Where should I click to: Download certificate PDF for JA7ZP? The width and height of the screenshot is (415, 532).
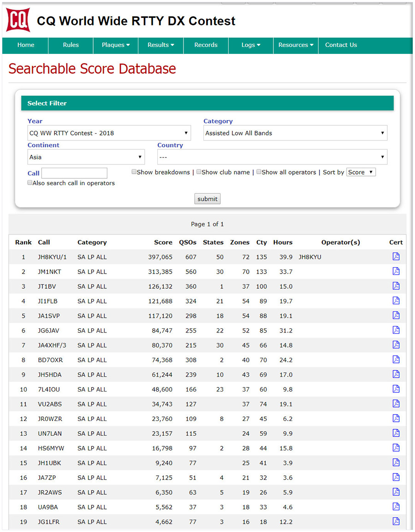click(x=396, y=478)
